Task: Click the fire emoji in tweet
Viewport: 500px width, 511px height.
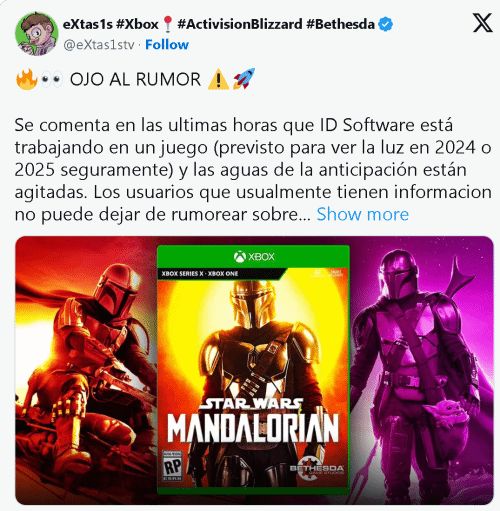Action: tap(26, 79)
